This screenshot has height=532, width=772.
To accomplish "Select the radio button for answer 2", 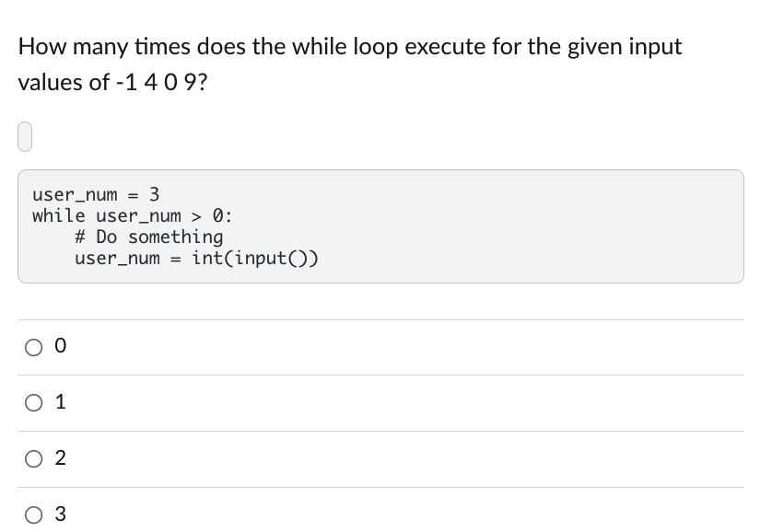I will 33,458.
